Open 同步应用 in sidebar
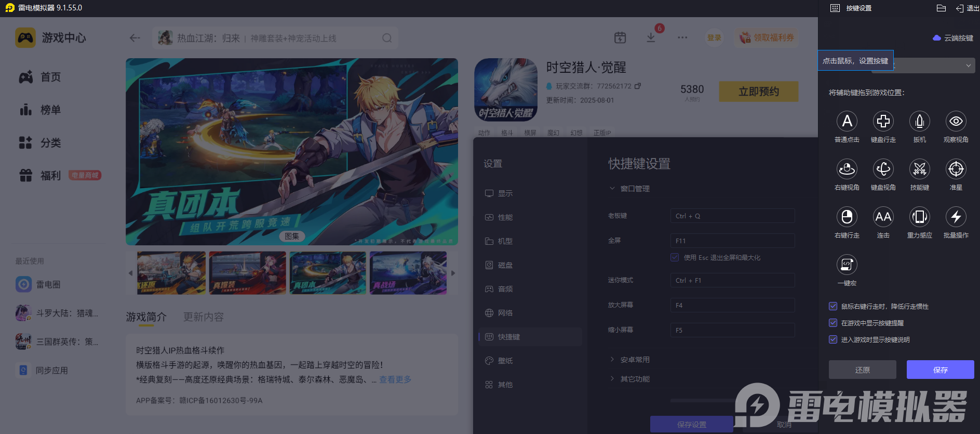The width and height of the screenshot is (980, 434). [x=42, y=370]
